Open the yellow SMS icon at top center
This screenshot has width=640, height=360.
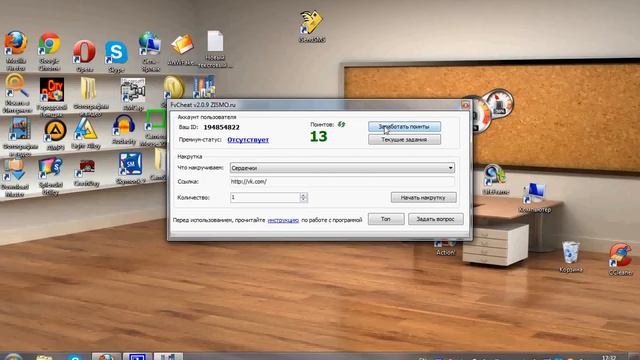[311, 22]
